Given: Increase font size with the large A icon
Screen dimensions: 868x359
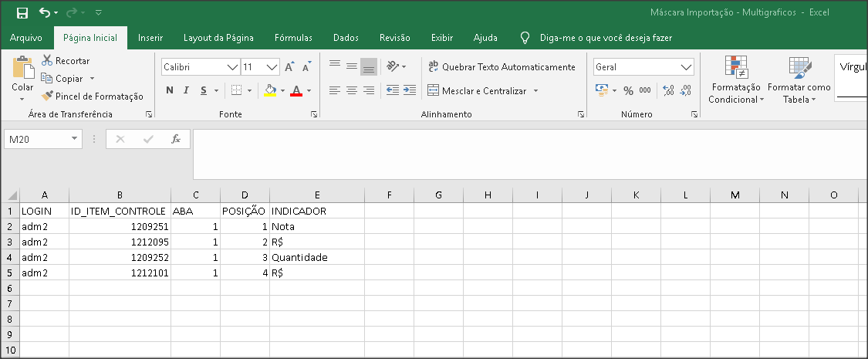Looking at the screenshot, I should coord(289,67).
